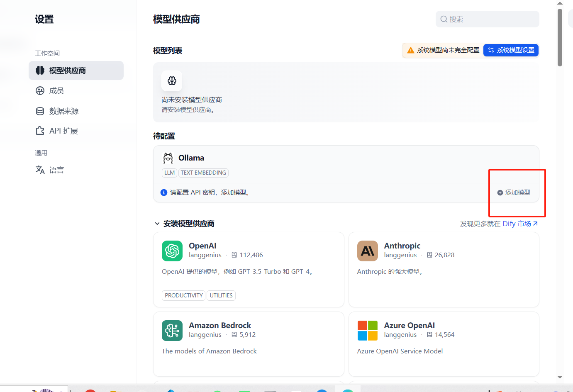
Task: Click the Ollama provider name
Action: click(191, 158)
